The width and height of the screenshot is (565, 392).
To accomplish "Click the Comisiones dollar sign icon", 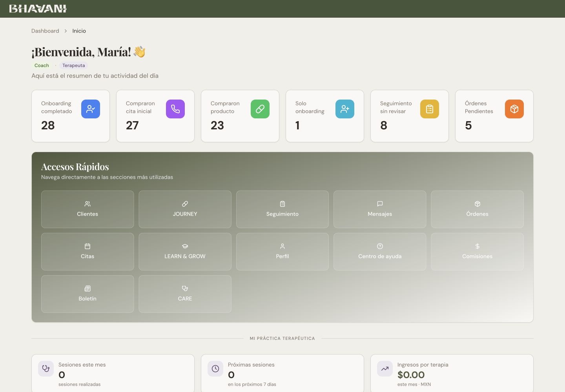I will (x=478, y=246).
